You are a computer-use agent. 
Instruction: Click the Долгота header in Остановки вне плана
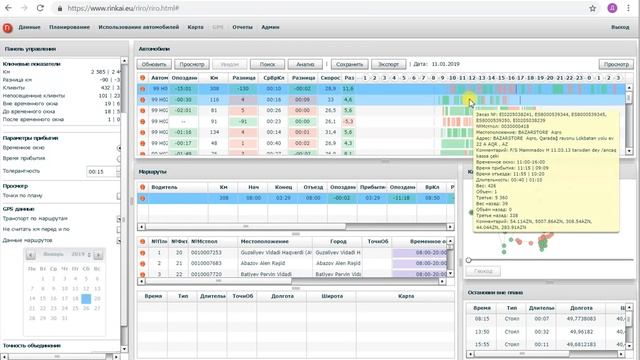[x=581, y=308]
